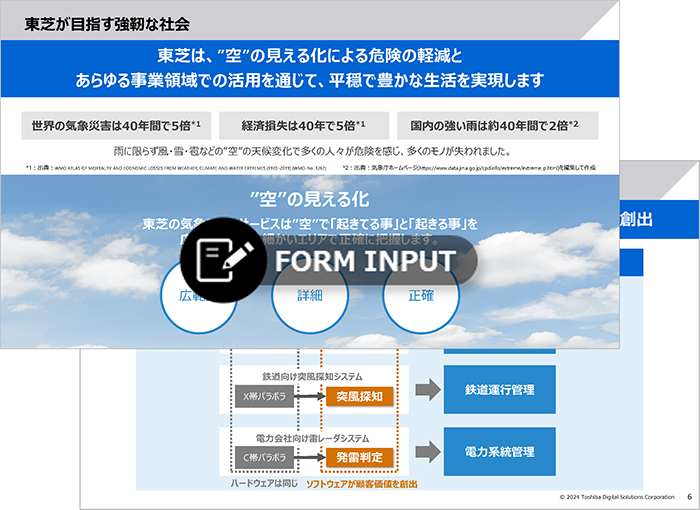Click the arrow pointing to 電力系統管理
Image resolution: width=700 pixels, height=510 pixels.
(x=428, y=452)
